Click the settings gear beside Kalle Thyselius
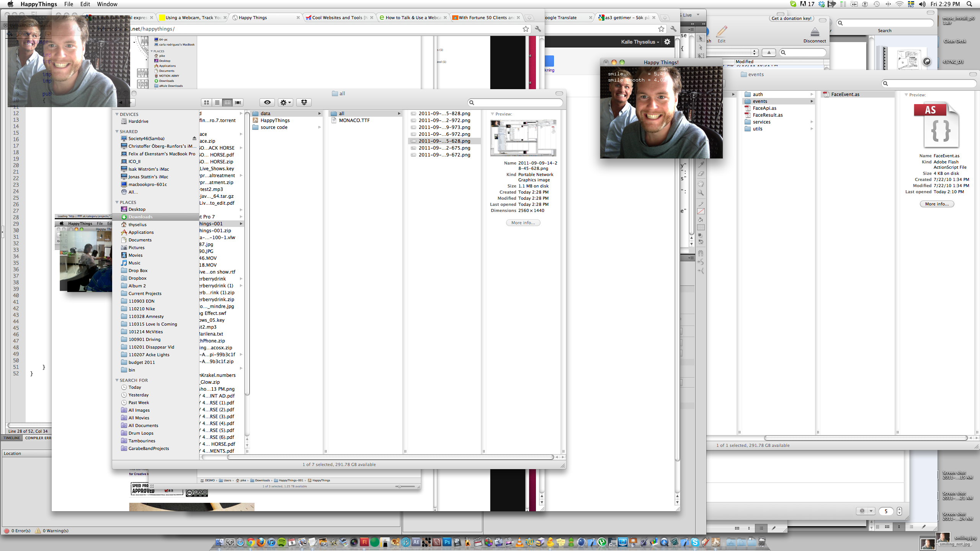Screen dimensions: 980x551 tap(667, 42)
